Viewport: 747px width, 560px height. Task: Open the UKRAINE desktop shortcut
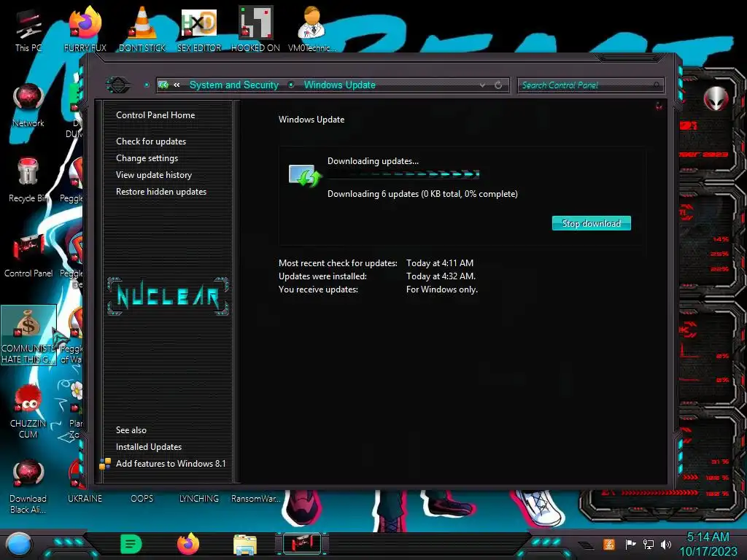point(85,499)
